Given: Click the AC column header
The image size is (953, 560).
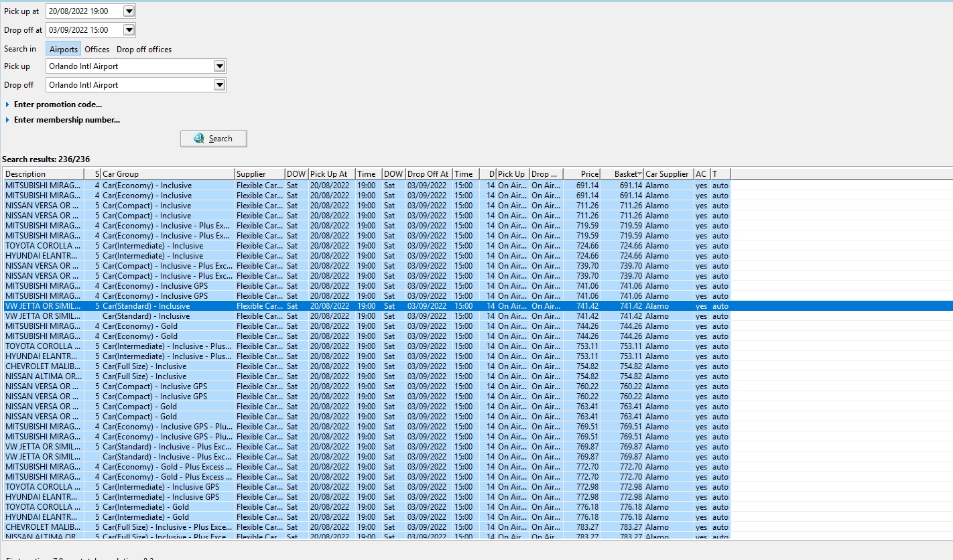Looking at the screenshot, I should point(702,174).
